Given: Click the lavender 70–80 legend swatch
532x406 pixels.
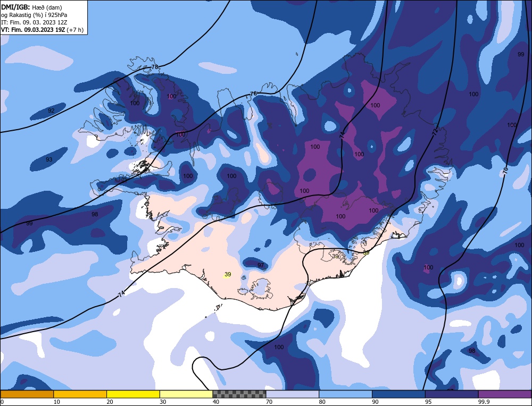Looking at the screenshot, I should tap(293, 394).
